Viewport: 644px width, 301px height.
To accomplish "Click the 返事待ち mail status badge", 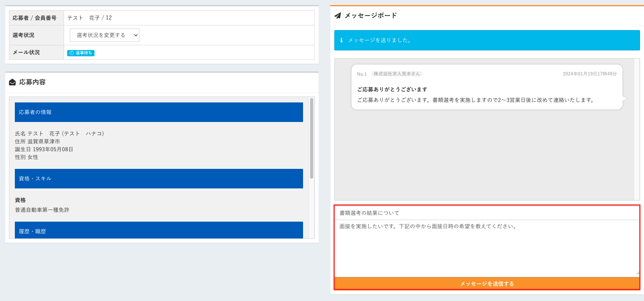I will click(81, 53).
